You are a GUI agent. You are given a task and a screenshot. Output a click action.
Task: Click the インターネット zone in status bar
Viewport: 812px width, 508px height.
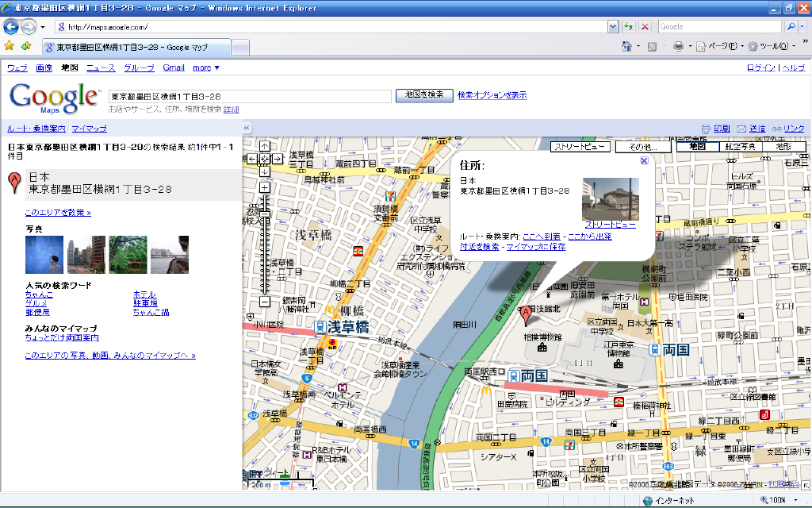click(668, 500)
